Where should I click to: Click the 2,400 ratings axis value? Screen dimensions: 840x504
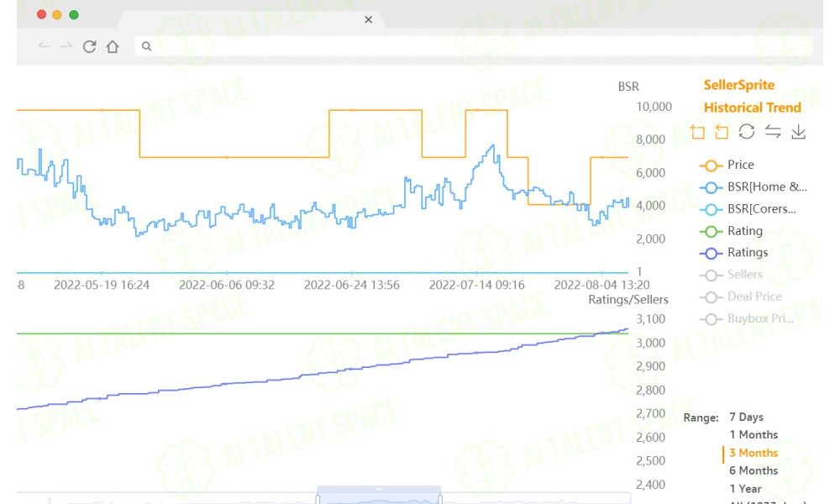click(650, 485)
